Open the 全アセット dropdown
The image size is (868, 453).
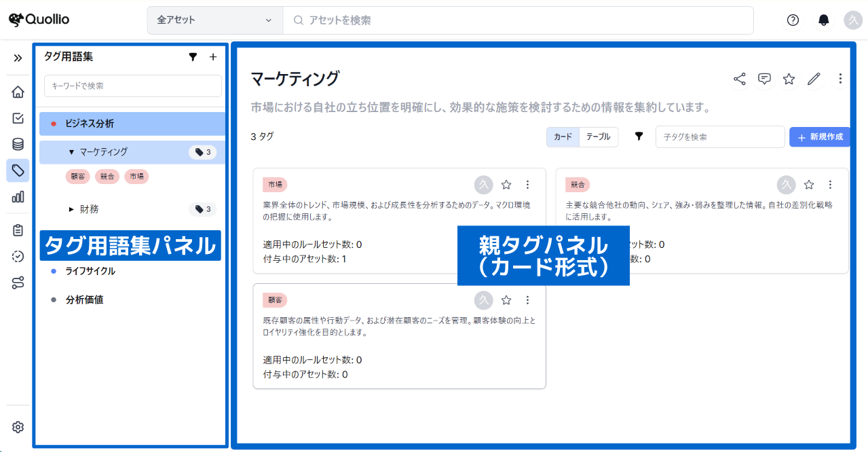coord(215,20)
